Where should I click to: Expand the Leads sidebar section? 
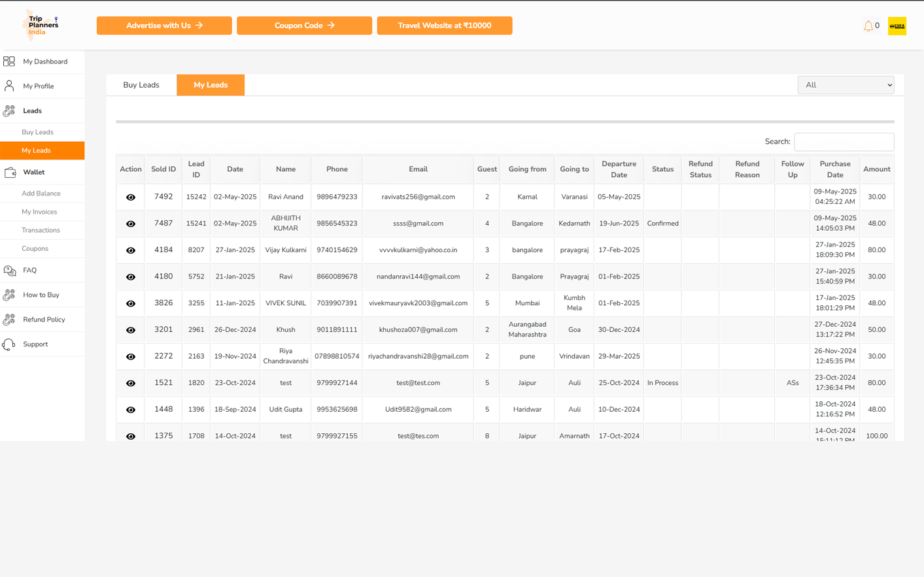click(x=33, y=111)
